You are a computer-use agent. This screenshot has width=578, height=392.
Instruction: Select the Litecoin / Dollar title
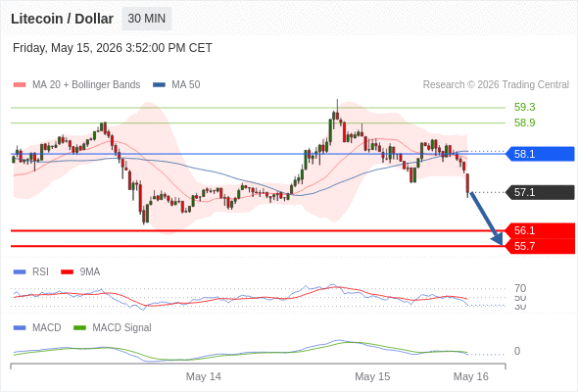tap(62, 19)
